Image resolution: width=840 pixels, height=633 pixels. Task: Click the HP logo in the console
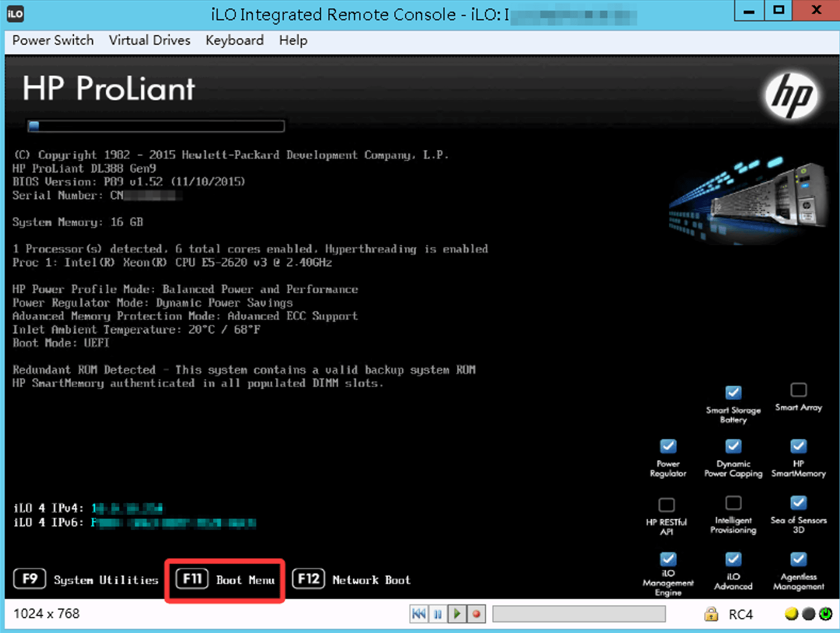click(791, 96)
